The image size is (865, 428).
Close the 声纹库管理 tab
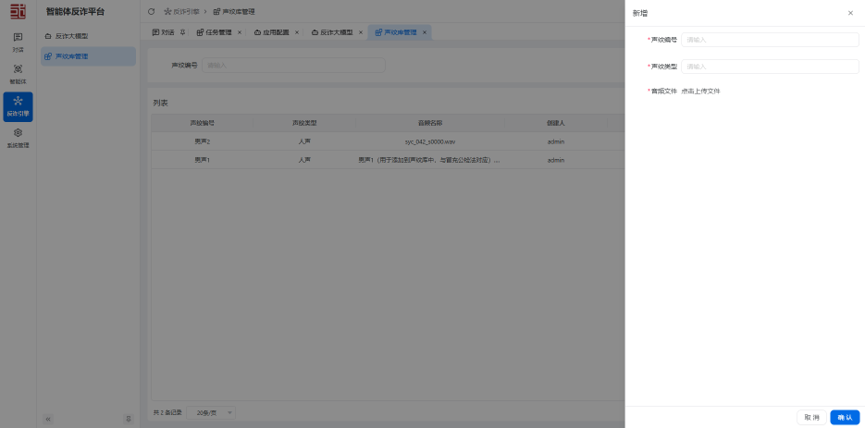424,33
